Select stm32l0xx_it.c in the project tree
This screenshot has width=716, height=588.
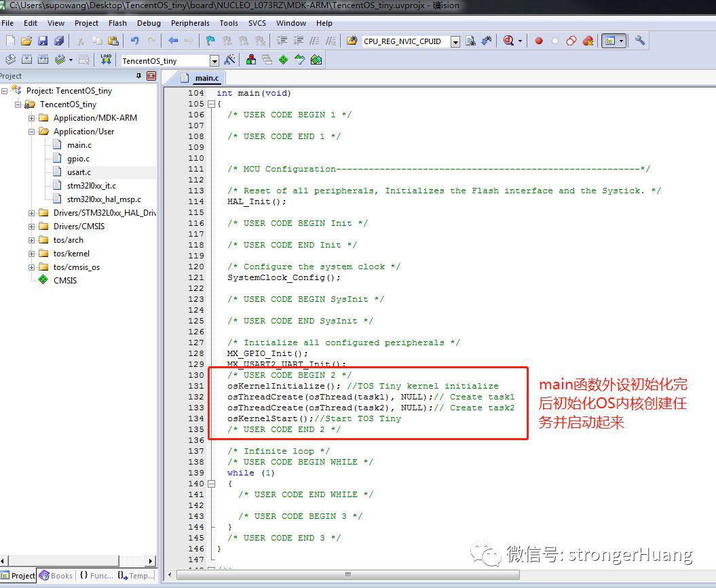(92, 186)
